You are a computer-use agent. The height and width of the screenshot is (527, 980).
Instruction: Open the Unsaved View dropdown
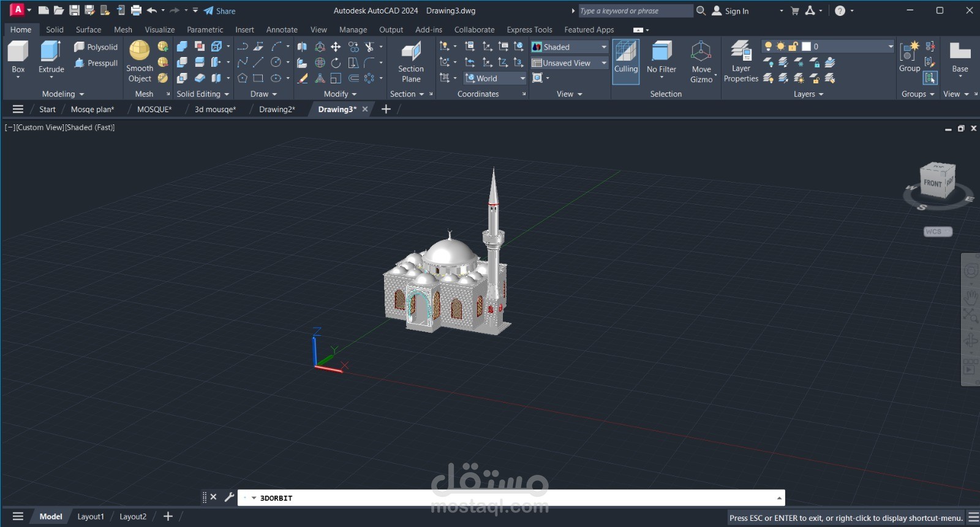click(570, 63)
